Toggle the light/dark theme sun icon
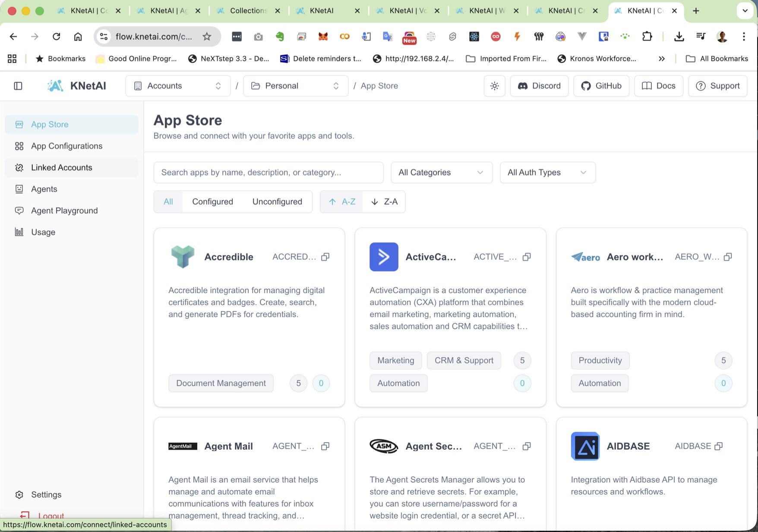Screen dimensions: 758x532 [x=495, y=86]
